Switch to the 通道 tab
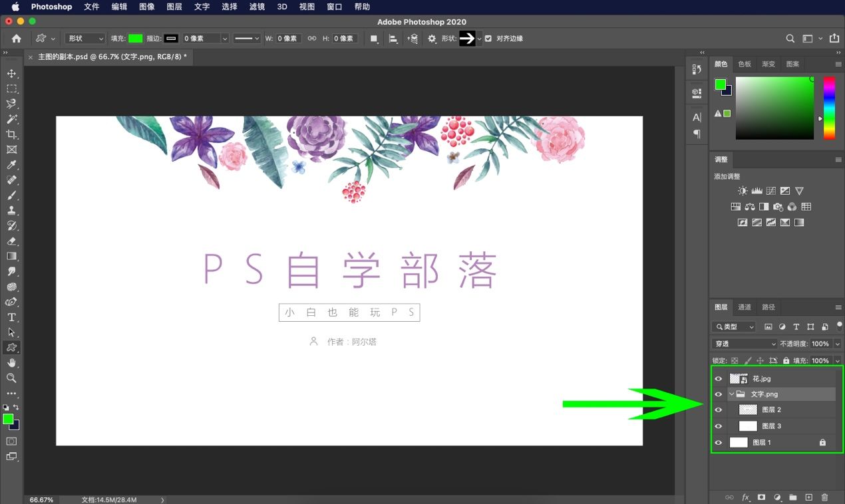Viewport: 845px width, 504px height. click(x=743, y=307)
